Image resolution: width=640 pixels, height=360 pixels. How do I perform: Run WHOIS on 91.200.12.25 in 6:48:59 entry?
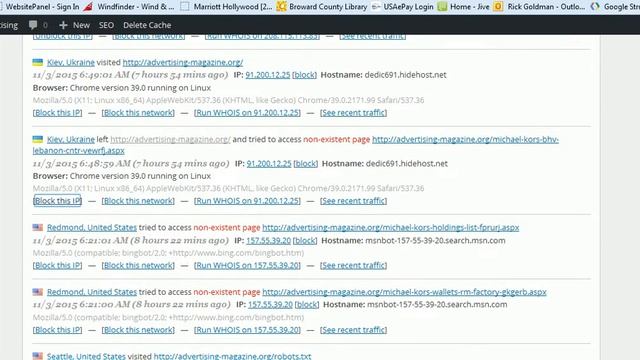coord(247,201)
